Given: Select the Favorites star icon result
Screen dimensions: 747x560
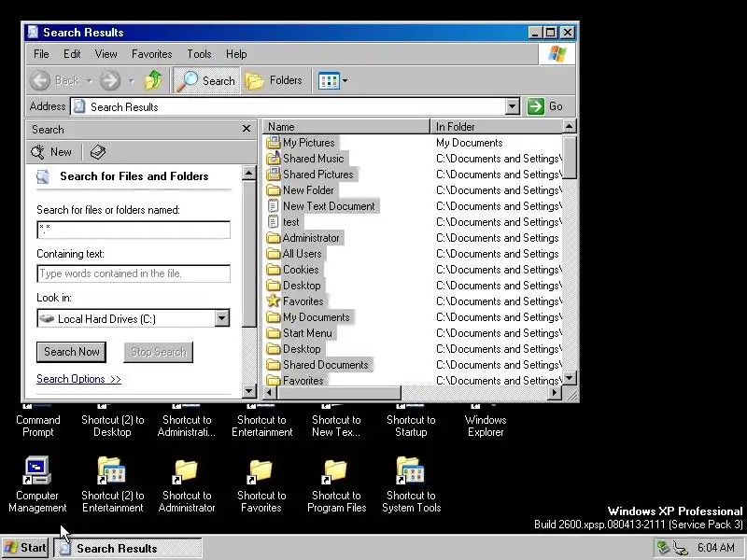Looking at the screenshot, I should (274, 301).
